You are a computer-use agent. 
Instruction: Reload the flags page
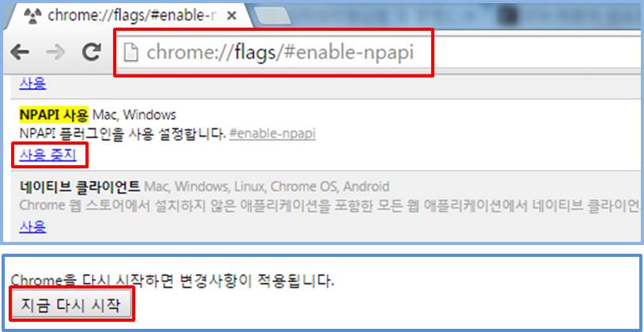click(x=92, y=52)
